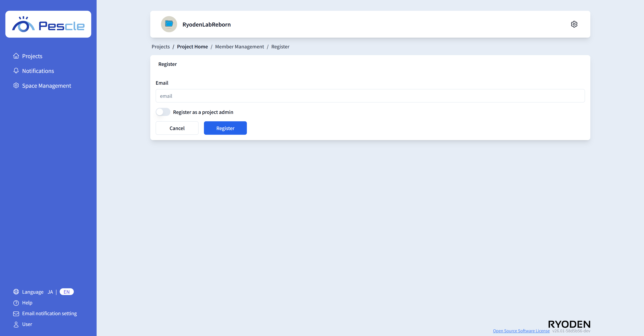The image size is (644, 336).
Task: Click the RyodenLabReborn folder avatar
Action: tap(169, 24)
